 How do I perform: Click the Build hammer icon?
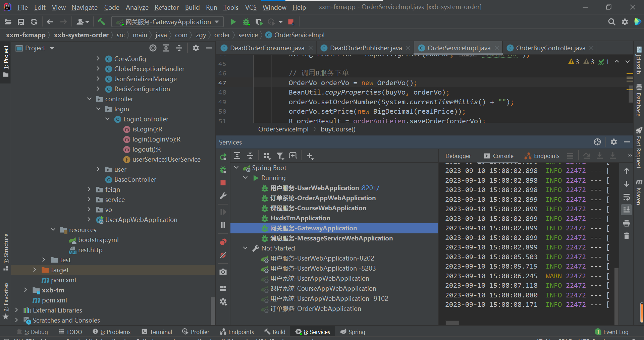point(101,22)
